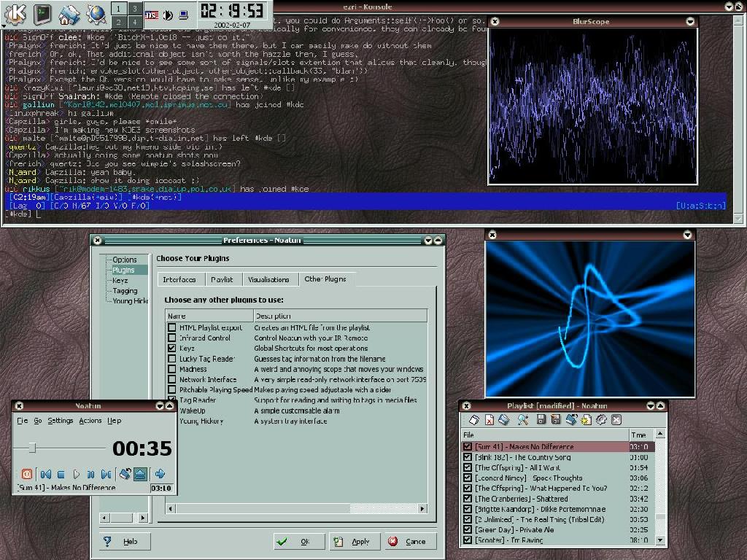Click the Find magnifier icon in Playlist toolbar
747x560 pixels.
point(522,419)
